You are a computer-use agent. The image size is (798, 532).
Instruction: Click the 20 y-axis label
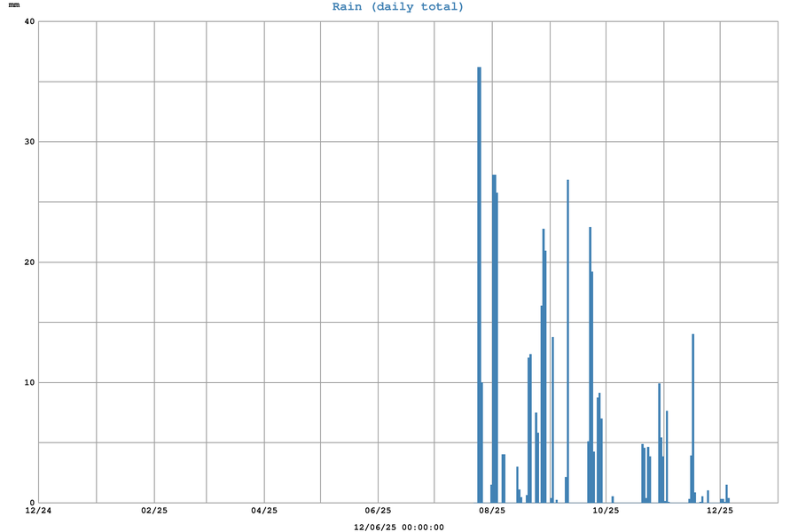click(29, 262)
